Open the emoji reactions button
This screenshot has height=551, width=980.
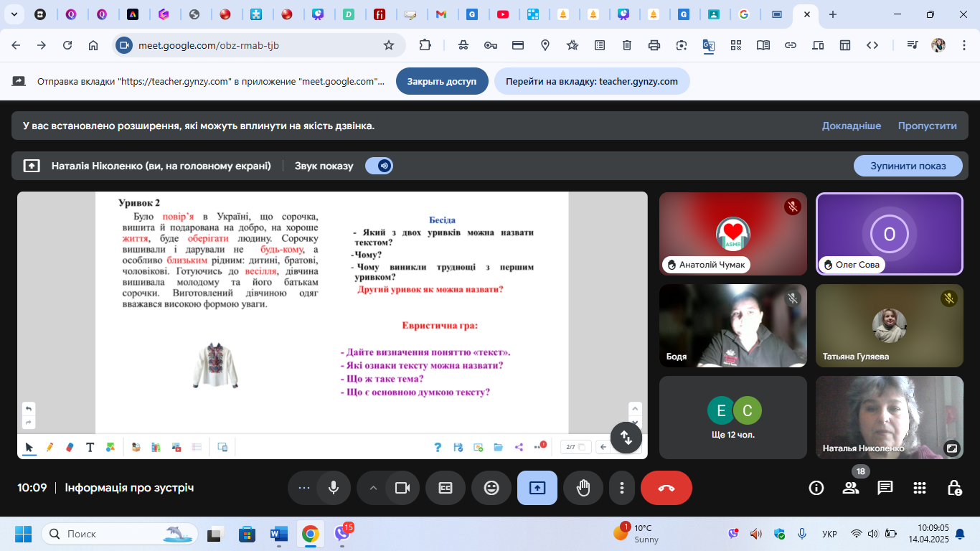pyautogui.click(x=491, y=488)
